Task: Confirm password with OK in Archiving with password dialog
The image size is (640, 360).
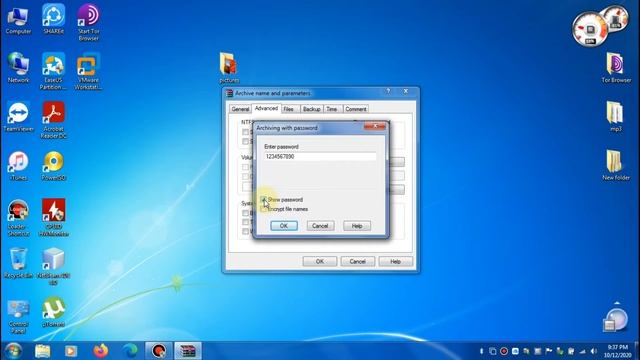Action: coord(284,226)
